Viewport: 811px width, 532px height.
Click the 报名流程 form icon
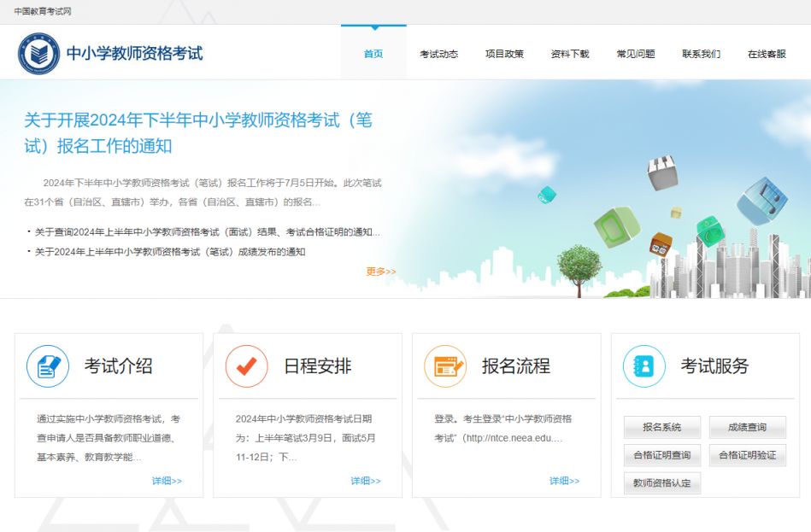point(445,366)
